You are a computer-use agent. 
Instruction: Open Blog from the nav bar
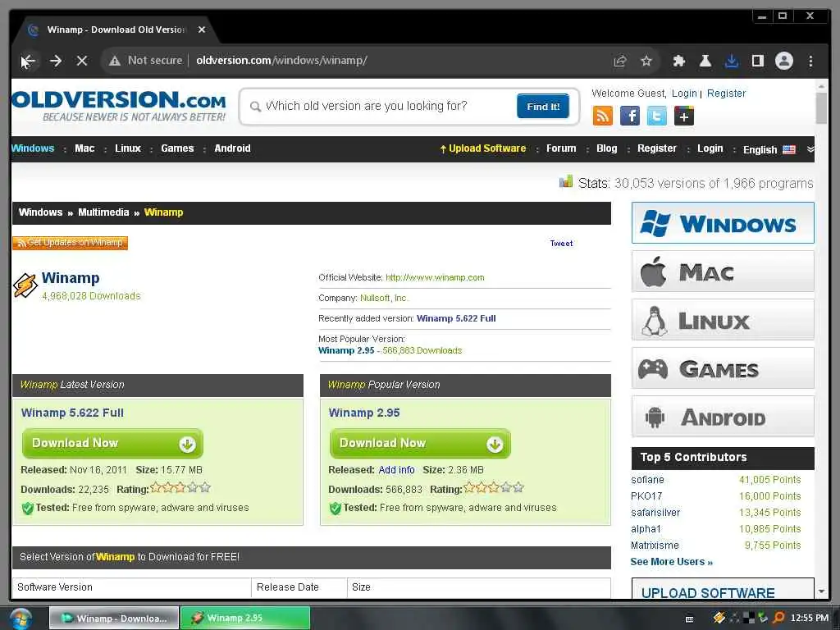tap(606, 148)
